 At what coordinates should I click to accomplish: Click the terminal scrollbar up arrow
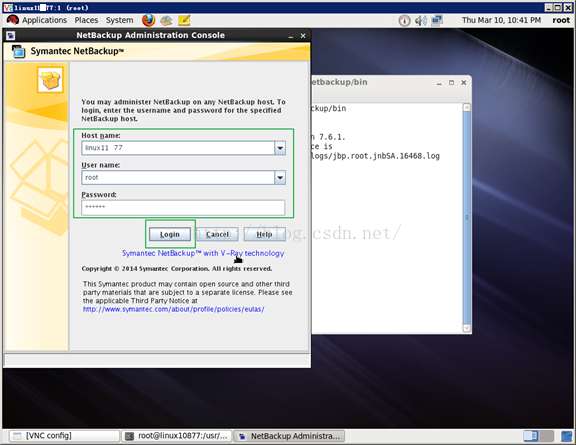tap(467, 107)
